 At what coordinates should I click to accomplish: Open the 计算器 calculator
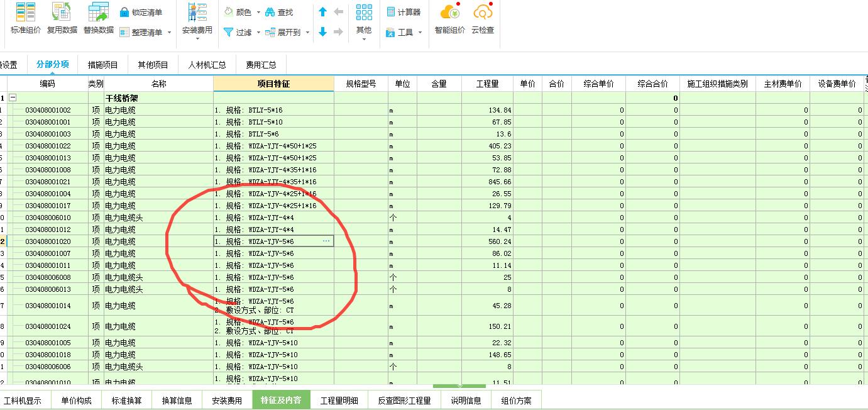click(404, 12)
